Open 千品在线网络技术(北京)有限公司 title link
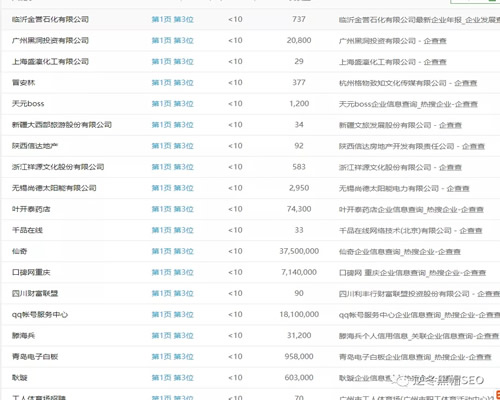The image size is (500, 400). click(x=411, y=230)
